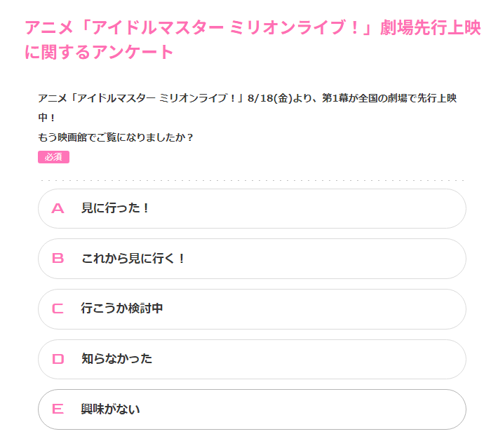The image size is (491, 448).
Task: Click the dotted divider above the options
Action: point(252,180)
